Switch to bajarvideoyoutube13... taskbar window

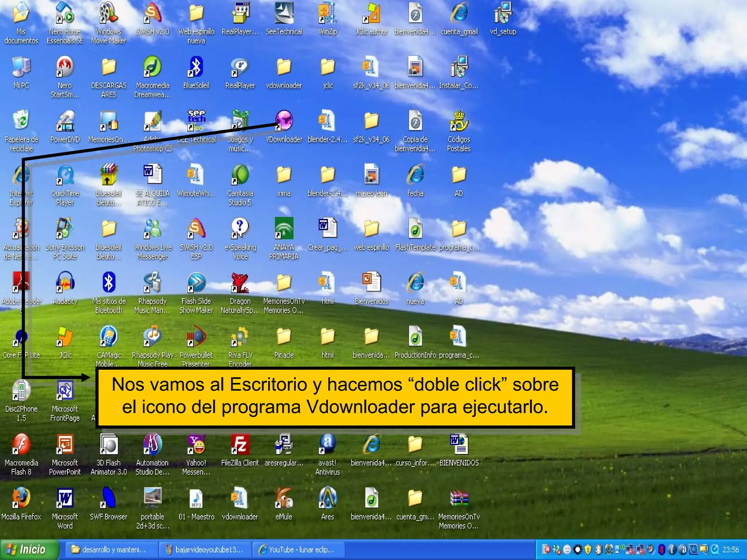pos(205,549)
